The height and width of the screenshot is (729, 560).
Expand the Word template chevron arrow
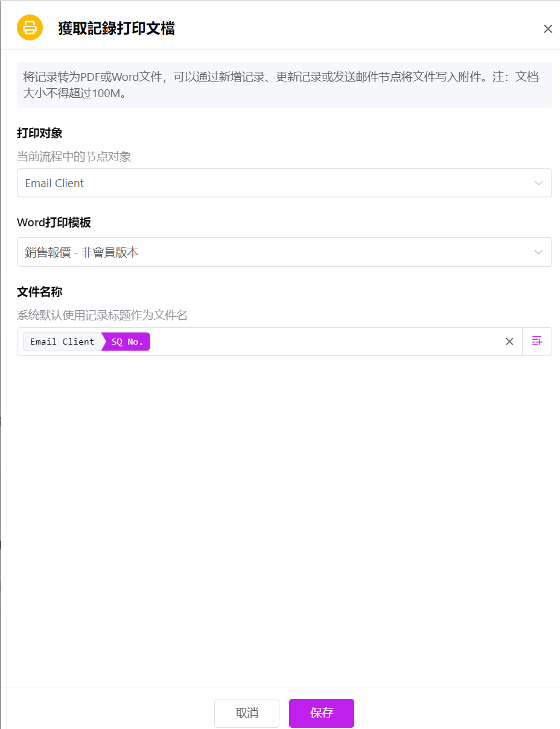[x=539, y=252]
